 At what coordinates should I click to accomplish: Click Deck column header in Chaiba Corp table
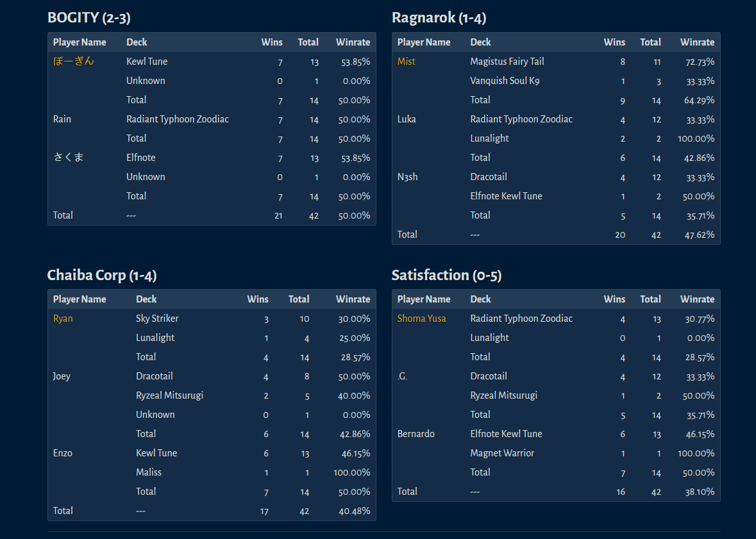pos(146,299)
